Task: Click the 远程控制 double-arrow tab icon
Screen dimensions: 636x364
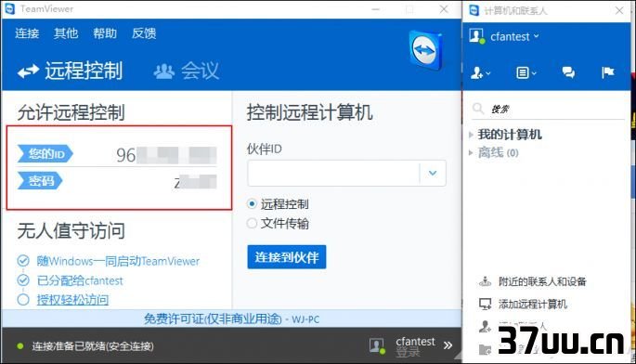Action: click(x=28, y=71)
